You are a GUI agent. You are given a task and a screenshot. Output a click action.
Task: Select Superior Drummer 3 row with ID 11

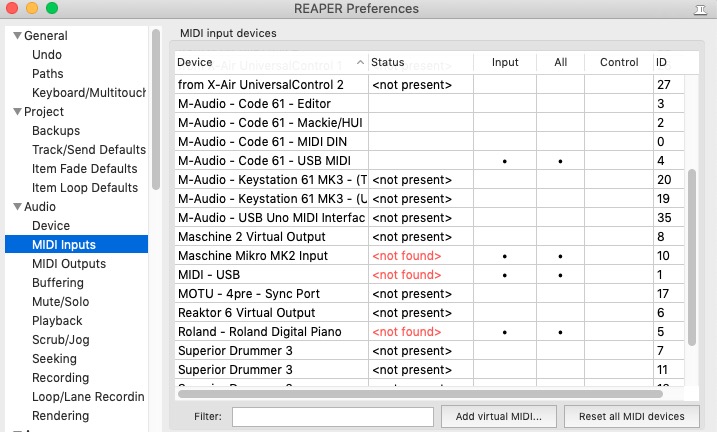429,370
